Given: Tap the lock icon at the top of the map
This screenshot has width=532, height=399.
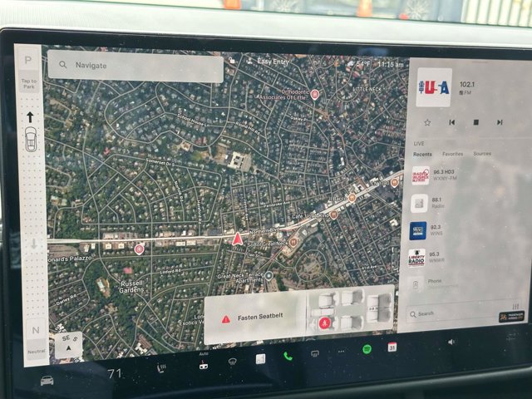Looking at the screenshot, I should tap(233, 61).
